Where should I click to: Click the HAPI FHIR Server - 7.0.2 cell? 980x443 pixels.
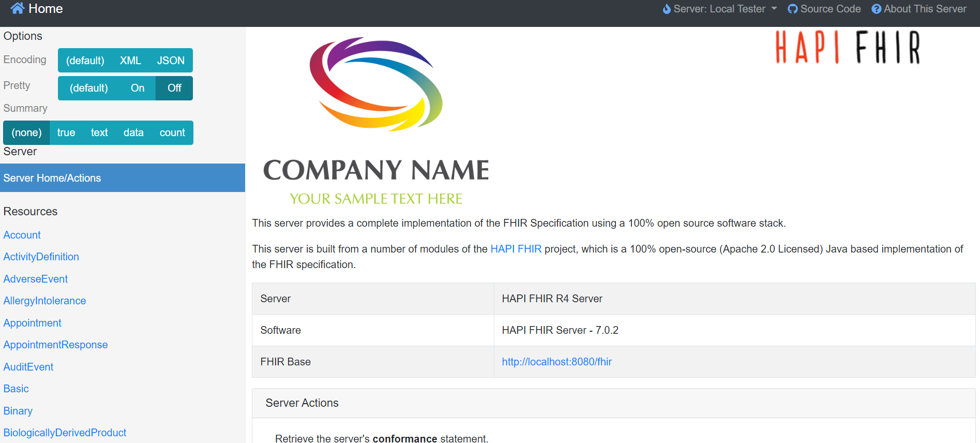[734, 330]
